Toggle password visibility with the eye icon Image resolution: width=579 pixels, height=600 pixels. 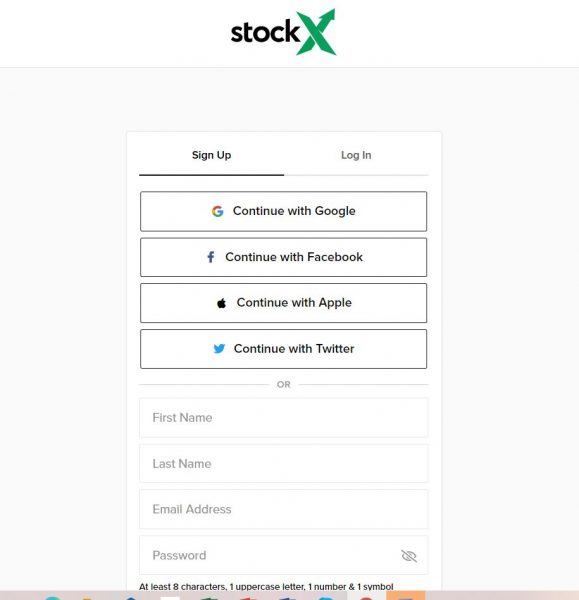click(x=409, y=556)
